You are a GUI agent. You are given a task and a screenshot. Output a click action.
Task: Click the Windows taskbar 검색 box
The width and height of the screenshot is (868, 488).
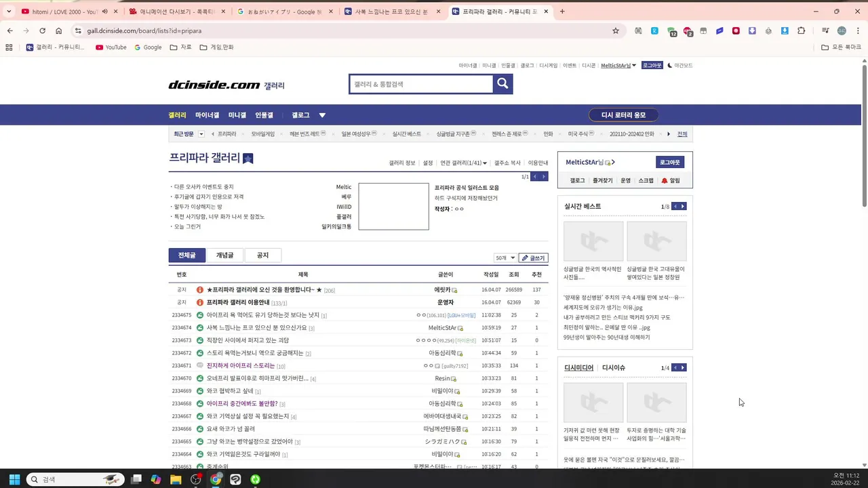point(74,479)
